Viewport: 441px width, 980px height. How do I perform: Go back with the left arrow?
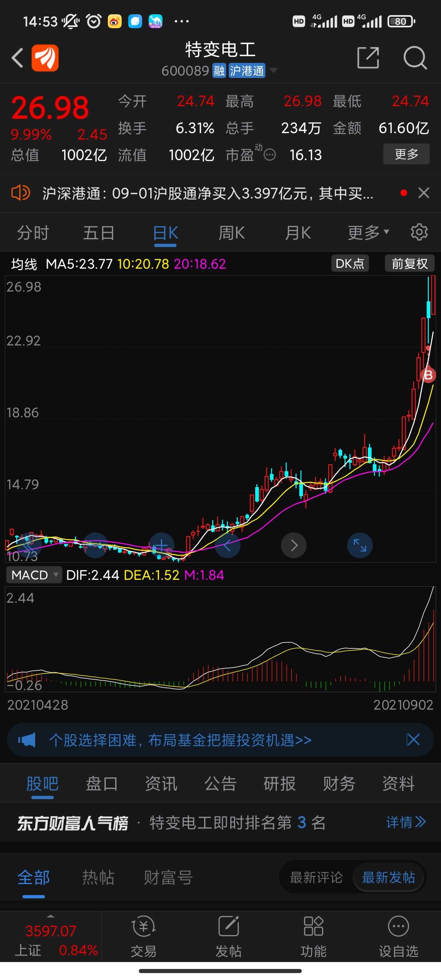pos(17,58)
